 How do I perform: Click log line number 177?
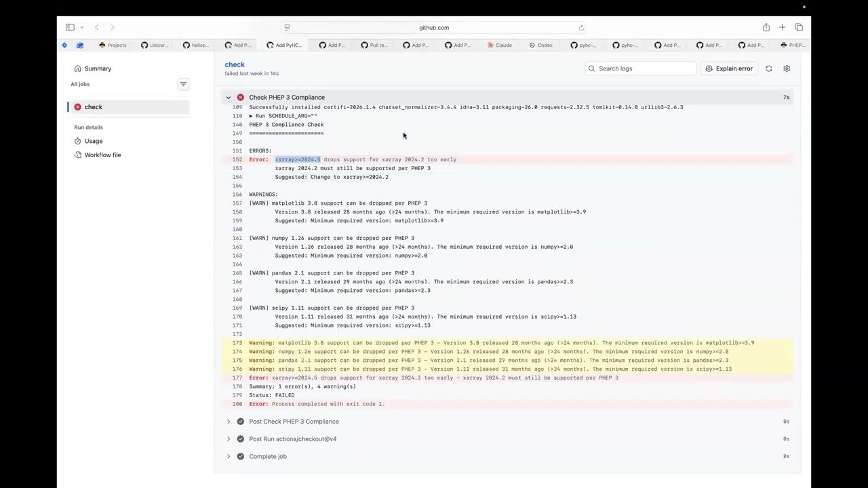coord(237,378)
